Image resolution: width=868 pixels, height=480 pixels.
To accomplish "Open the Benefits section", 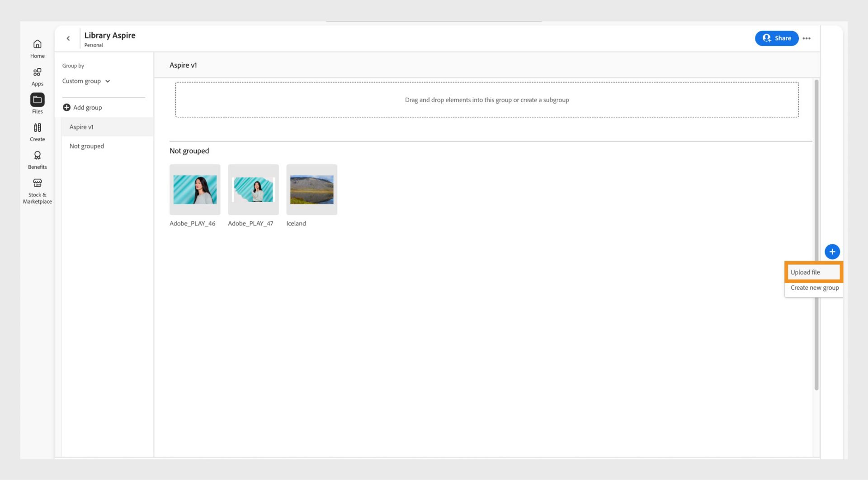I will coord(37,158).
